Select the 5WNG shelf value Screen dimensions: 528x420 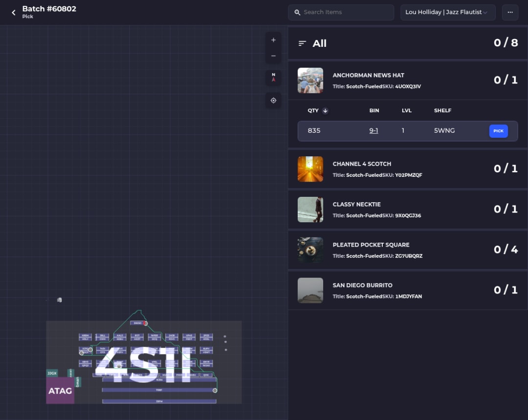pyautogui.click(x=444, y=130)
